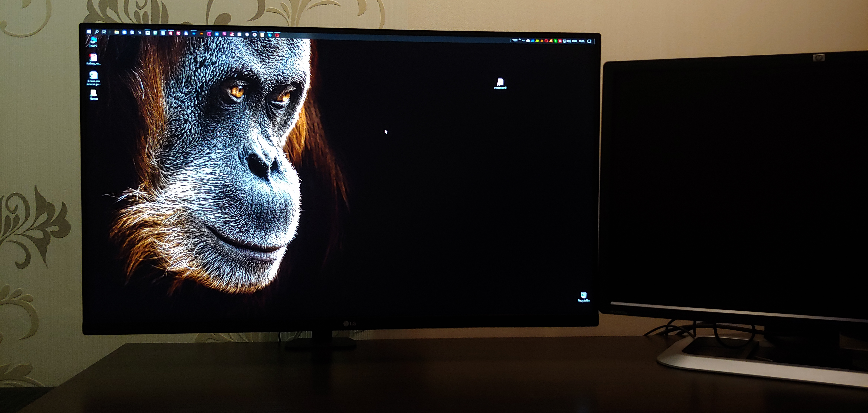Open the Illustrator icon in the taskbar

(201, 34)
